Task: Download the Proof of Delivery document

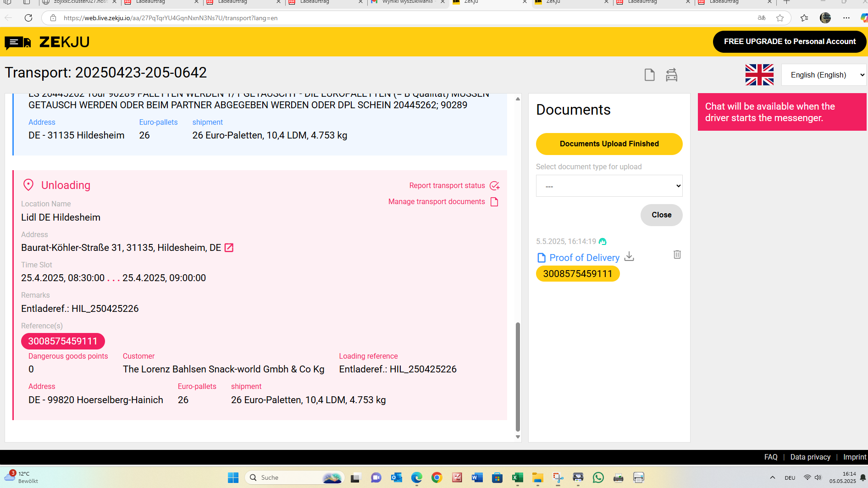Action: pyautogui.click(x=629, y=256)
